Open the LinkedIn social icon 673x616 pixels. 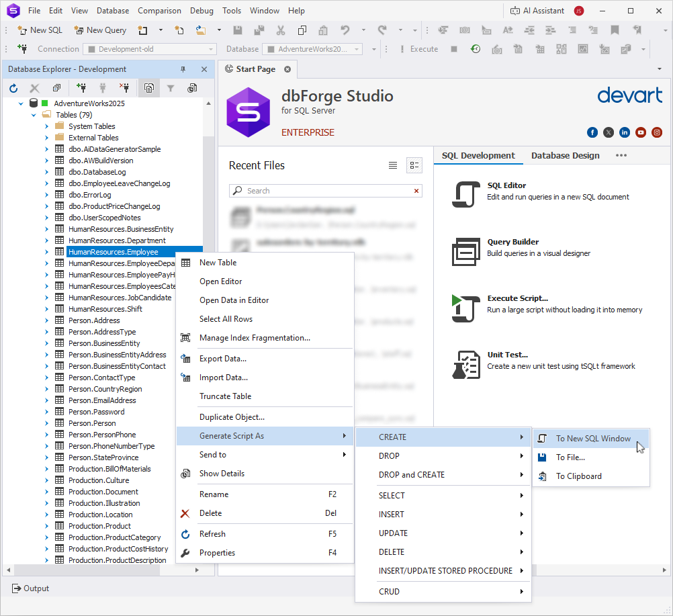click(x=625, y=132)
